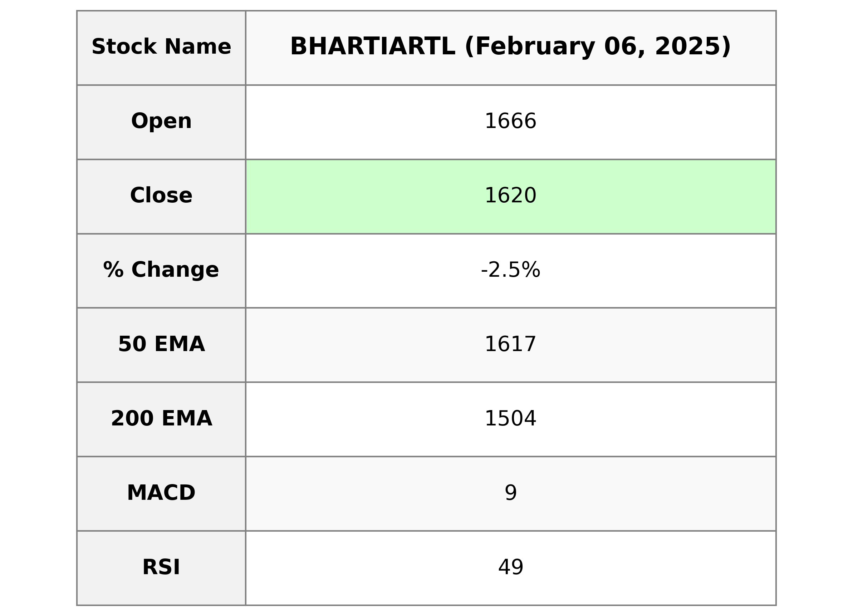The width and height of the screenshot is (853, 616).
Task: Click the word "Name" in the header
Action: pos(197,47)
